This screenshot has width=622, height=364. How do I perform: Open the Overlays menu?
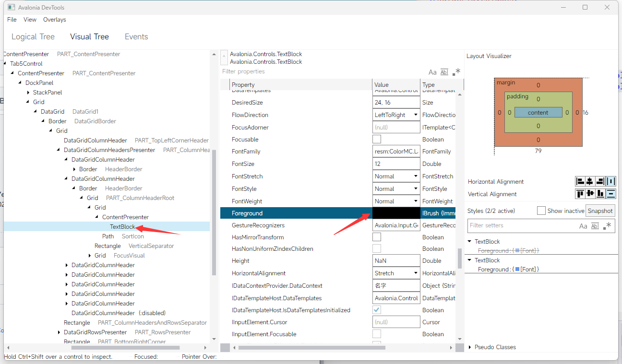(54, 20)
